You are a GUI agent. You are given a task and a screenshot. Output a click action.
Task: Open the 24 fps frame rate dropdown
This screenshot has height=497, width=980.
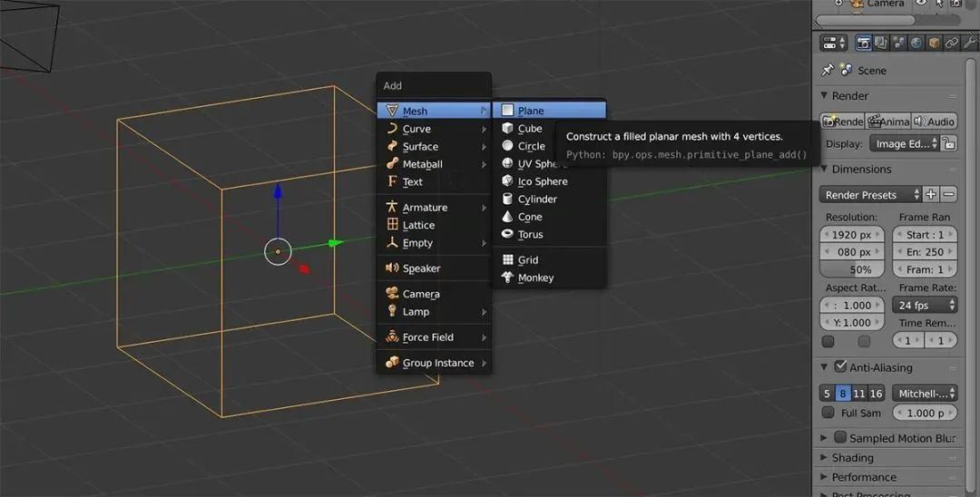click(x=925, y=306)
